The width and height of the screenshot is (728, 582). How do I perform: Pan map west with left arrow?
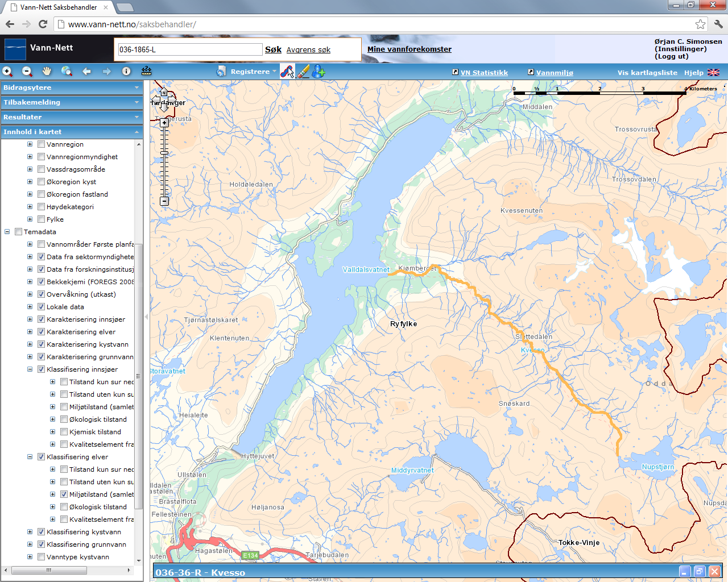(x=155, y=101)
